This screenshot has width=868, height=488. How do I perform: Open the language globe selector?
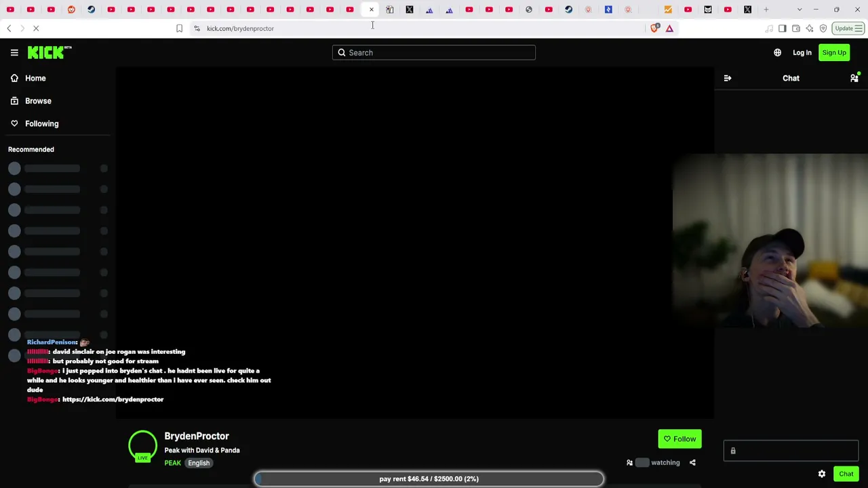(x=777, y=53)
